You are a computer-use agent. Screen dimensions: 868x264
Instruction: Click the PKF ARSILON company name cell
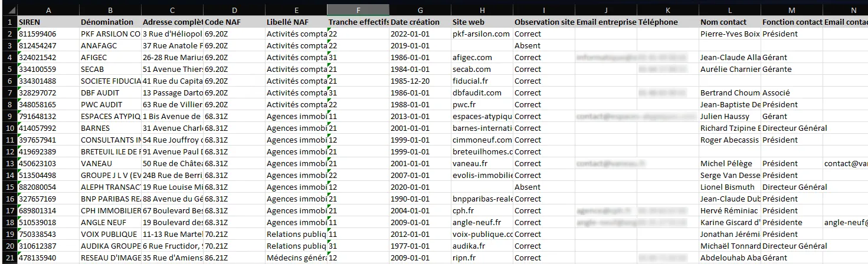pyautogui.click(x=110, y=34)
